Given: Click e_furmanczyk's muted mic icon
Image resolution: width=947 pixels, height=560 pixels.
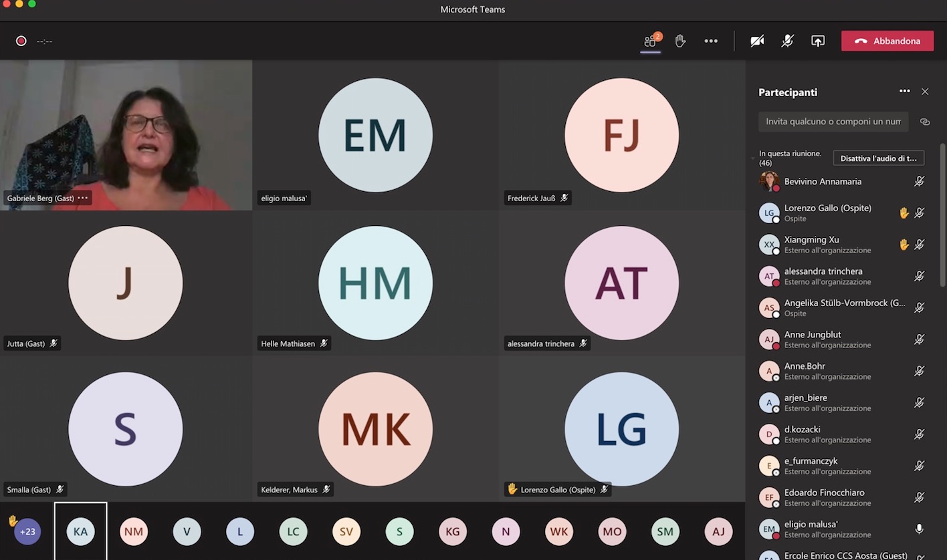Looking at the screenshot, I should coord(920,466).
